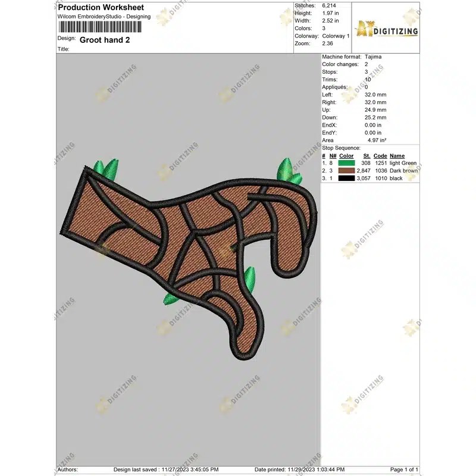This screenshot has width=476, height=476.
Task: Click the Machine format value 'Tajima'
Action: tap(373, 57)
